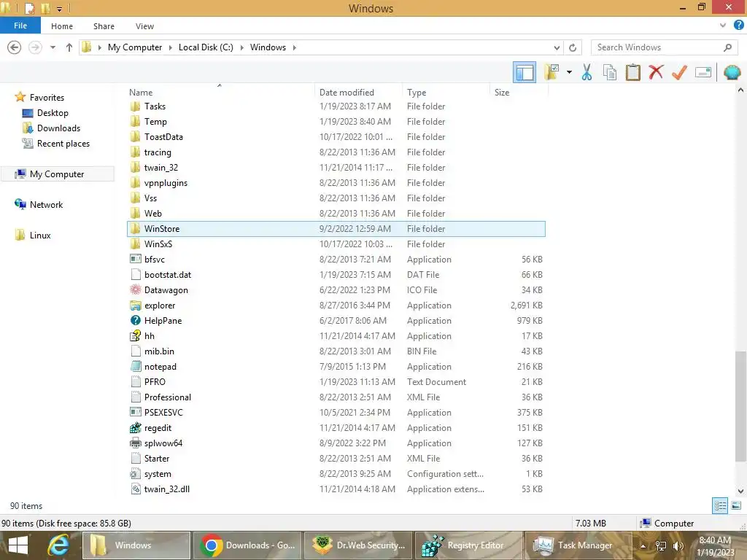Click My Computer in the address bar

point(135,47)
